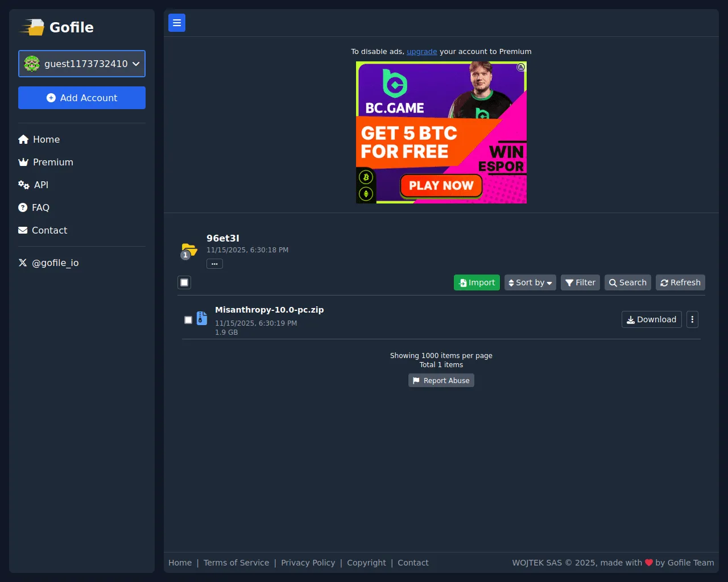This screenshot has height=582, width=728.
Task: Click the Gofile logo icon
Action: click(32, 27)
